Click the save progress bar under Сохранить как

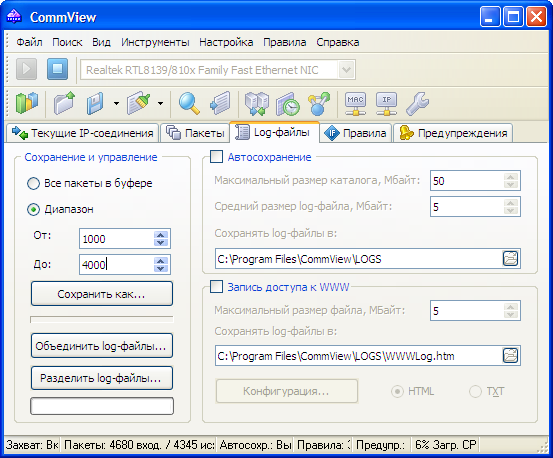(x=102, y=319)
